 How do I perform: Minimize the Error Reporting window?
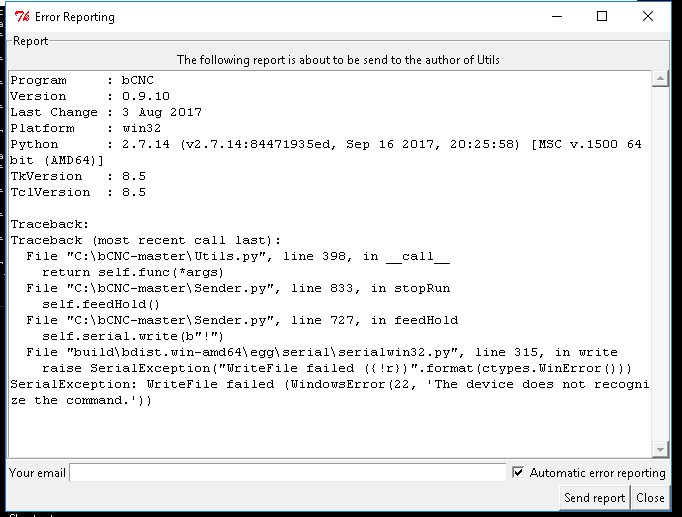coord(557,17)
